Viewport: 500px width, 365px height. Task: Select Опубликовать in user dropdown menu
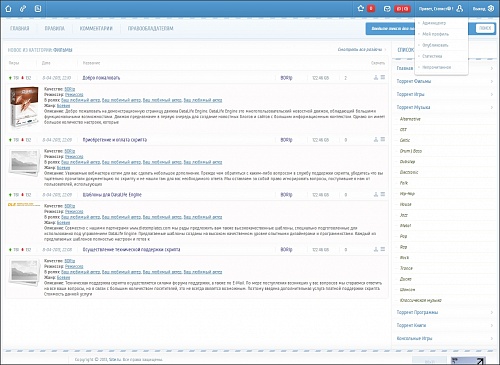435,45
